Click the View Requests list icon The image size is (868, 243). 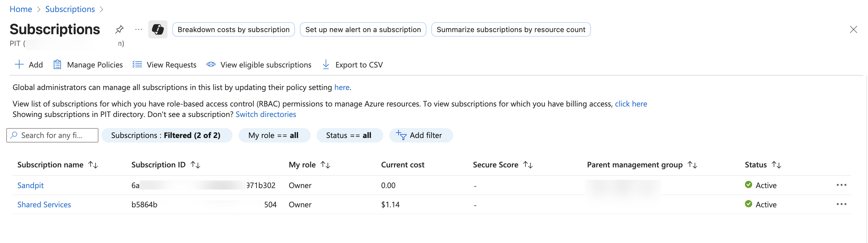pyautogui.click(x=137, y=64)
